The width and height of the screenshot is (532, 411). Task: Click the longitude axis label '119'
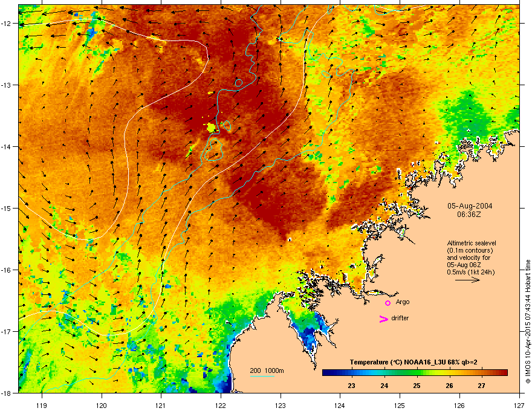tap(42, 405)
